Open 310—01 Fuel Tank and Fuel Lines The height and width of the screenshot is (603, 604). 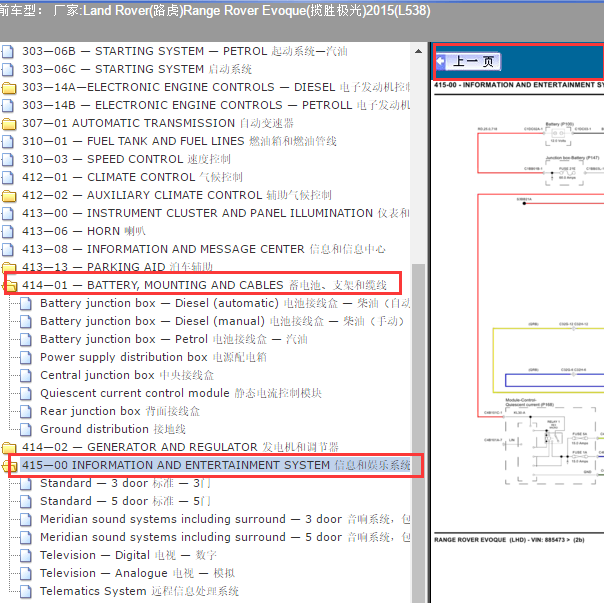tap(180, 141)
